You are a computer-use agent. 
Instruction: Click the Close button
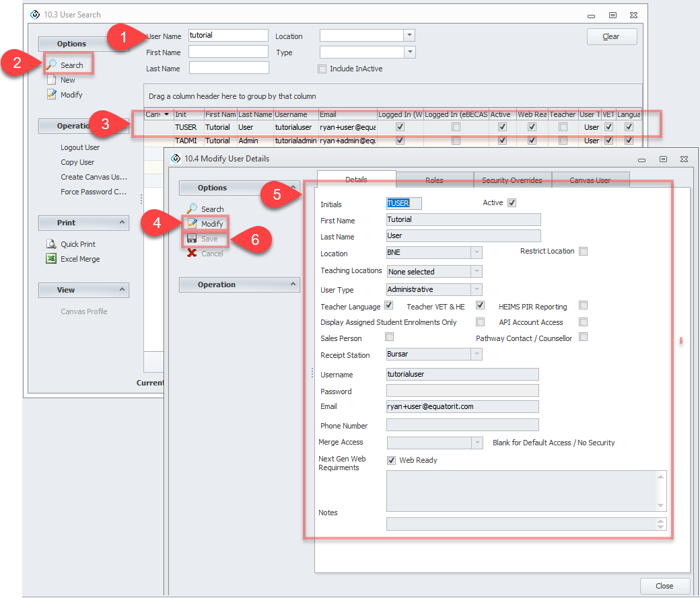pos(664,586)
